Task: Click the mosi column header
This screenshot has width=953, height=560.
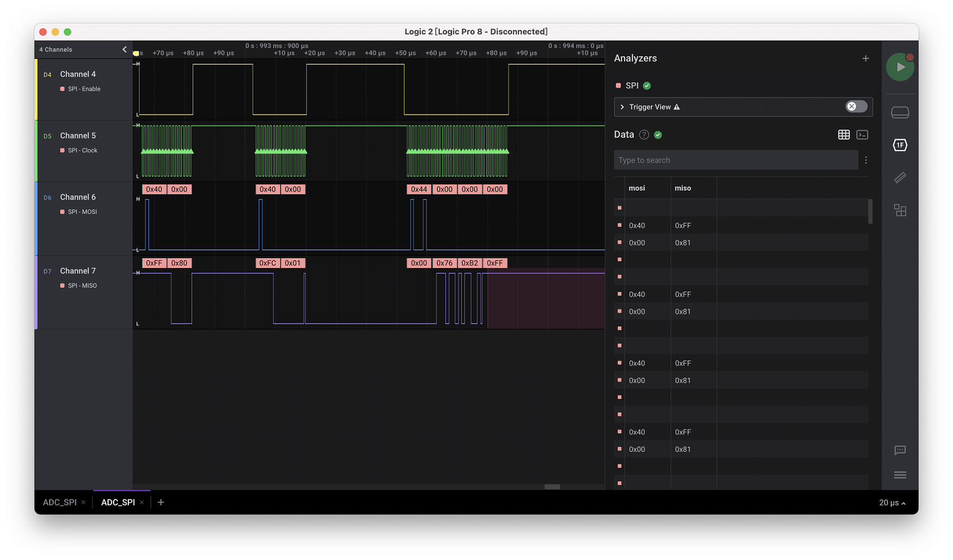Action: click(636, 188)
